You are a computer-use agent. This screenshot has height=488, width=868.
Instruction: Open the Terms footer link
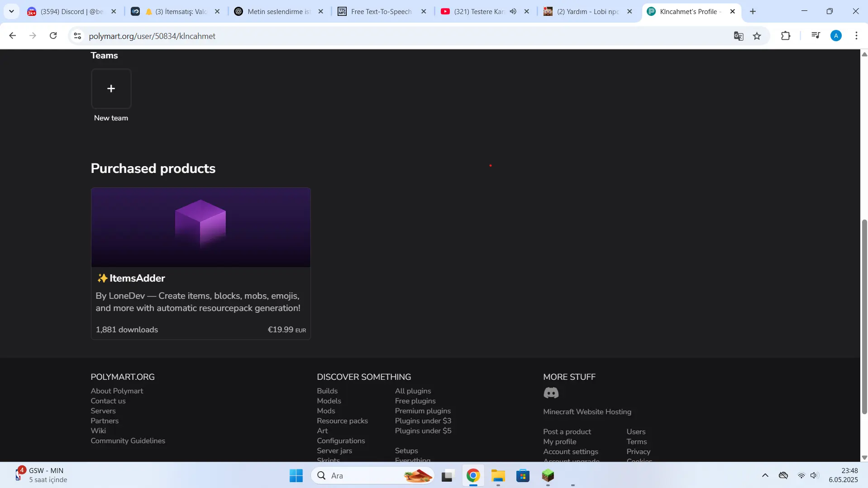pyautogui.click(x=636, y=442)
